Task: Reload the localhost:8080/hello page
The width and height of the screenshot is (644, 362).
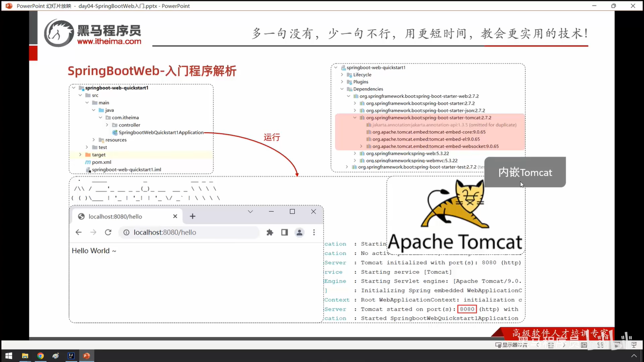Action: tap(108, 232)
